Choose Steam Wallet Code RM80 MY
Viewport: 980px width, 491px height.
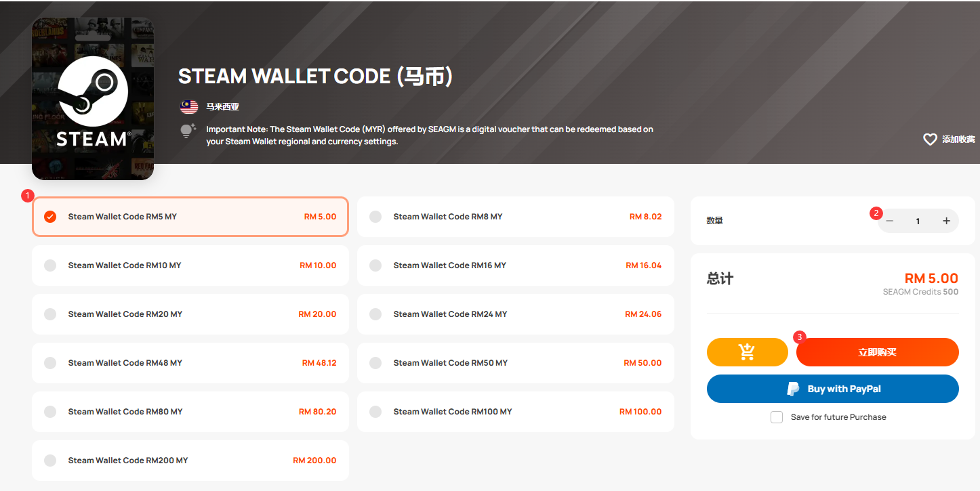pyautogui.click(x=190, y=412)
